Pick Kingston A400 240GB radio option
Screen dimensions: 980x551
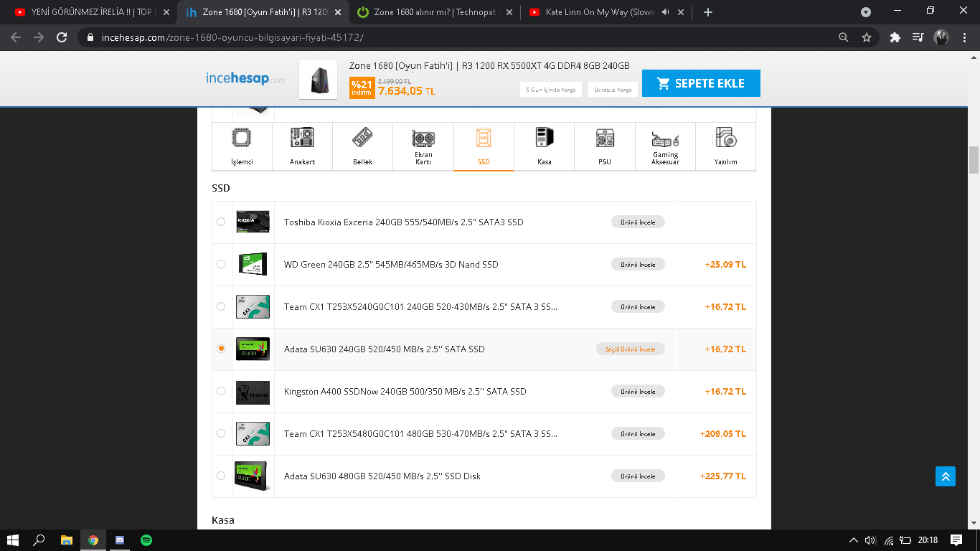pos(221,391)
